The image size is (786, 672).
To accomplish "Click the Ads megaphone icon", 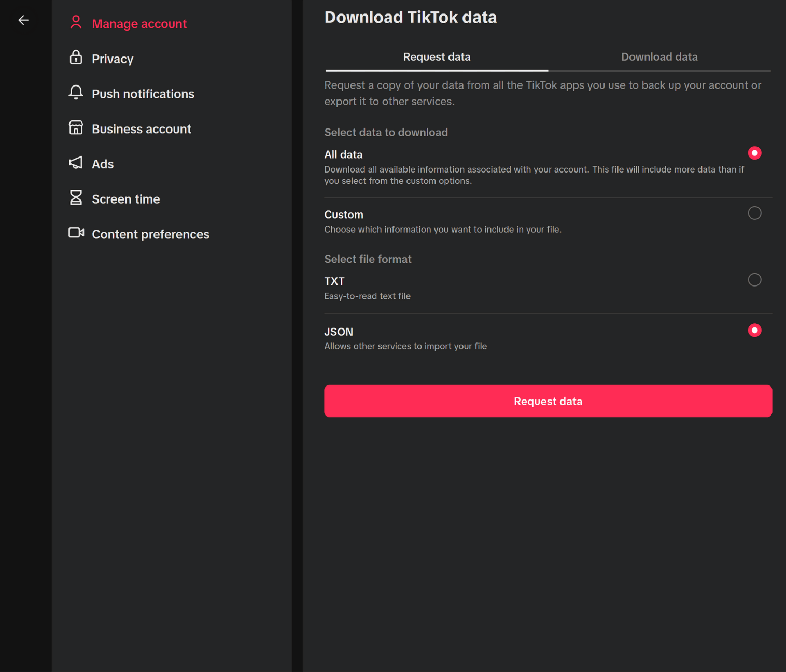I will (x=76, y=163).
